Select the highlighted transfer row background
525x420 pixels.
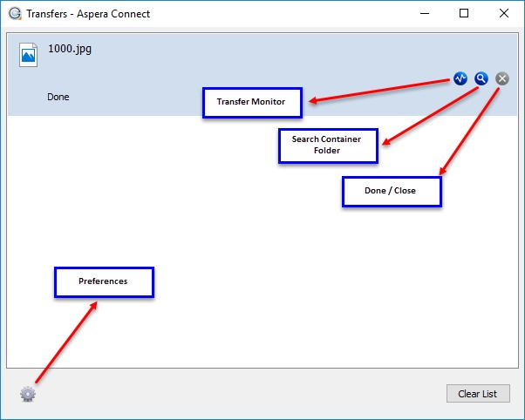coord(262,61)
